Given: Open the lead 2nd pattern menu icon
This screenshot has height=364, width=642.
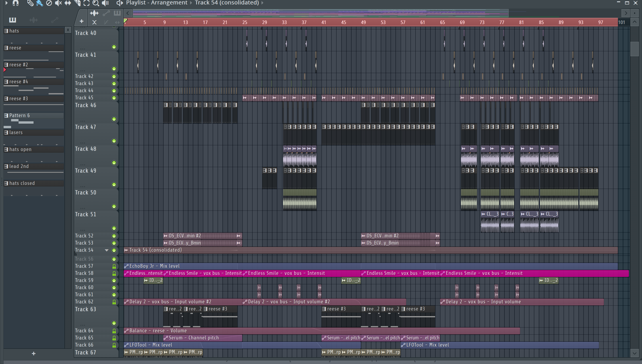Looking at the screenshot, I should click(x=6, y=166).
